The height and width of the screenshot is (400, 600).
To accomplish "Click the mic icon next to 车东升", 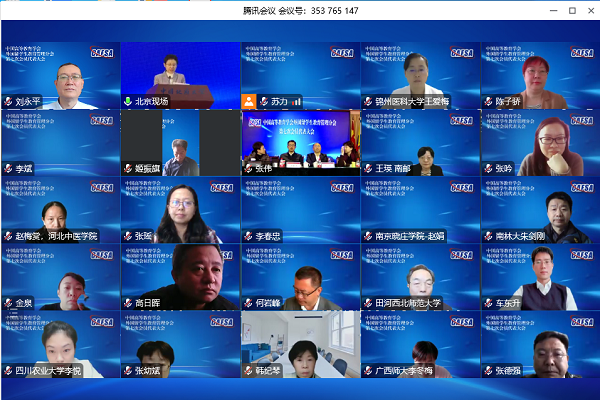I will pos(488,302).
